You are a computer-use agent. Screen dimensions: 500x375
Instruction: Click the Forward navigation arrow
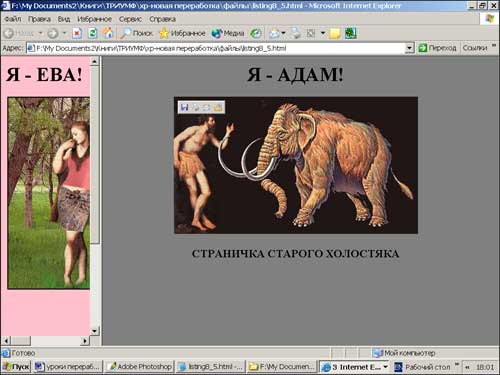(x=53, y=33)
